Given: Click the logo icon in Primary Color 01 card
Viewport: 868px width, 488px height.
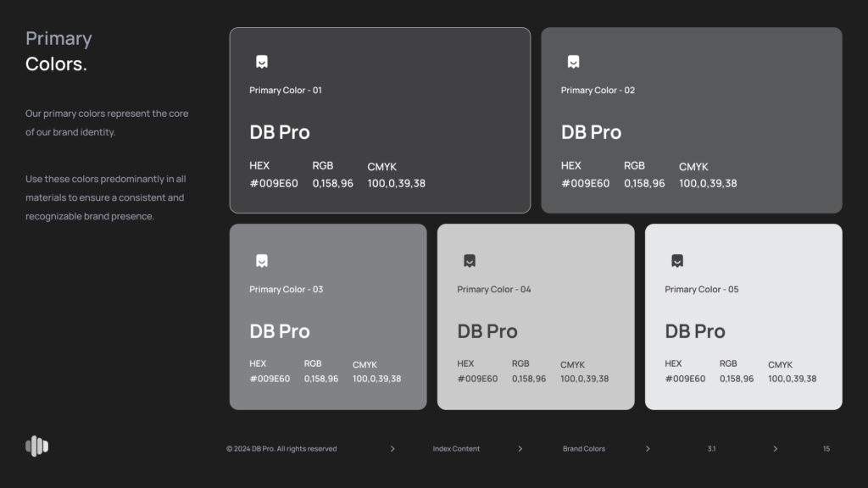Looking at the screenshot, I should pos(262,62).
